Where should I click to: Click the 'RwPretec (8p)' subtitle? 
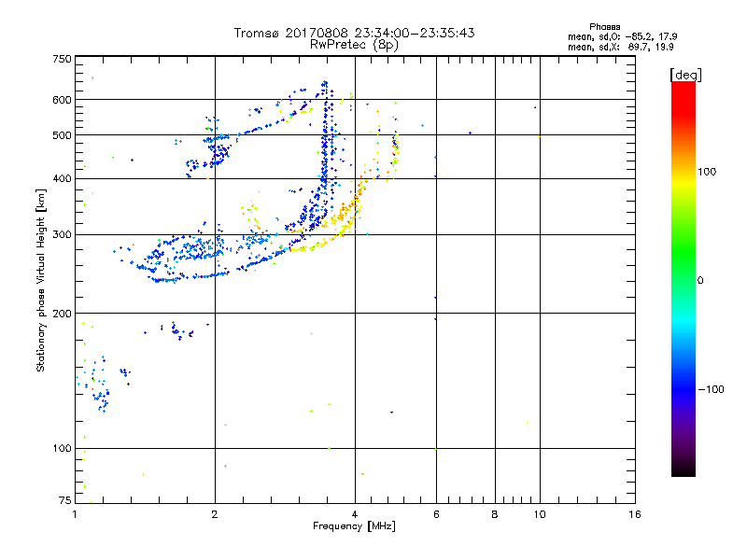(x=354, y=45)
